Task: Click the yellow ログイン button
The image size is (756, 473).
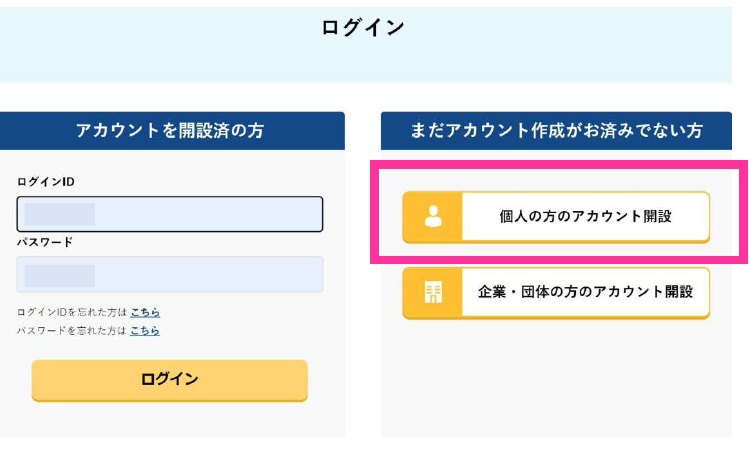Action: [x=170, y=380]
